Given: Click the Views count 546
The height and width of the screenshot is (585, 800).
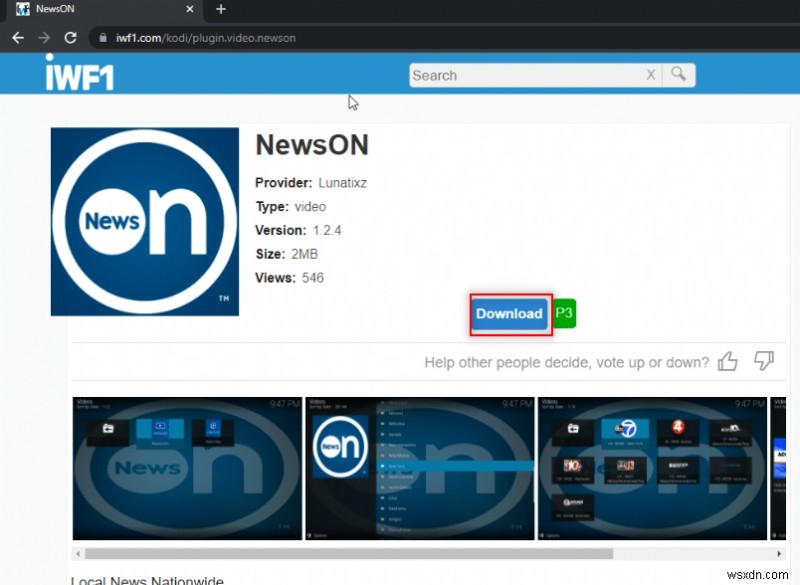Looking at the screenshot, I should (313, 278).
